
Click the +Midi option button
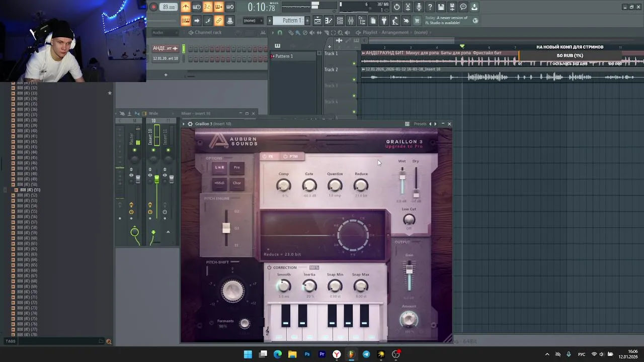tap(219, 183)
